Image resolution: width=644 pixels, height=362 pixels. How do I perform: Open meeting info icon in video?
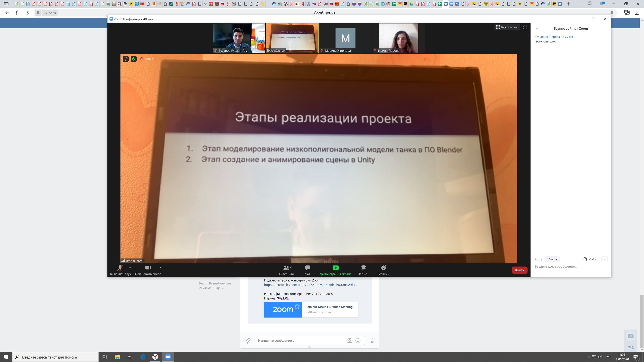(126, 59)
